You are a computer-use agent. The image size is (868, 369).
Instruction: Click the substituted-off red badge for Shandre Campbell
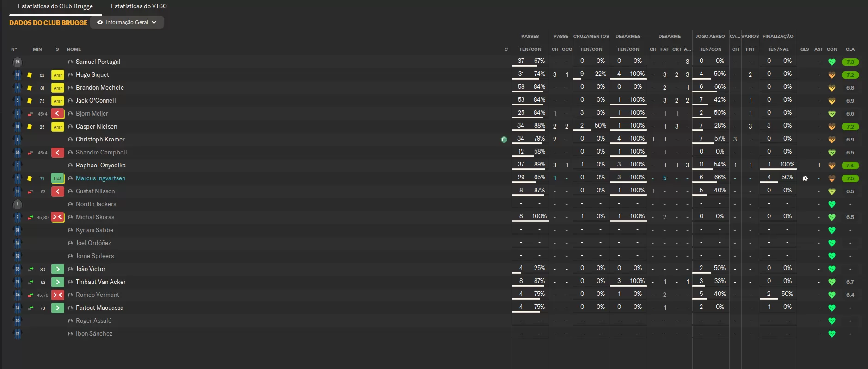(x=57, y=153)
